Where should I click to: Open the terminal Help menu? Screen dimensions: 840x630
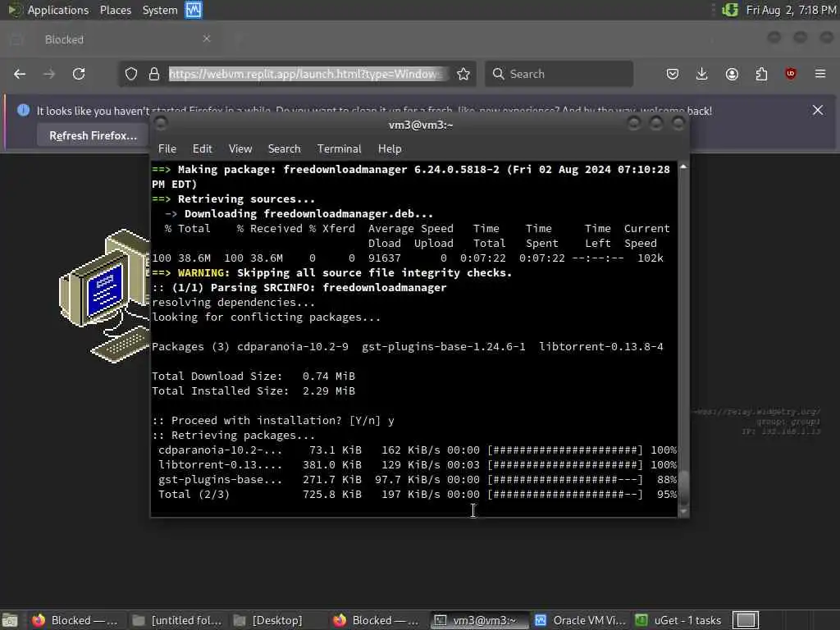point(390,149)
